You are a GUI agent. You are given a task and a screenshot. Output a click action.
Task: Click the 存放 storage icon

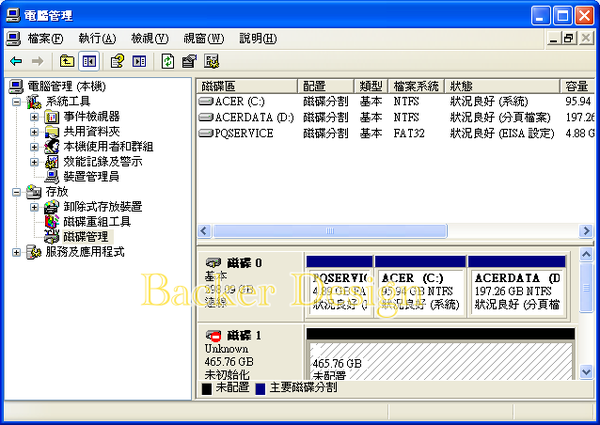(34, 192)
